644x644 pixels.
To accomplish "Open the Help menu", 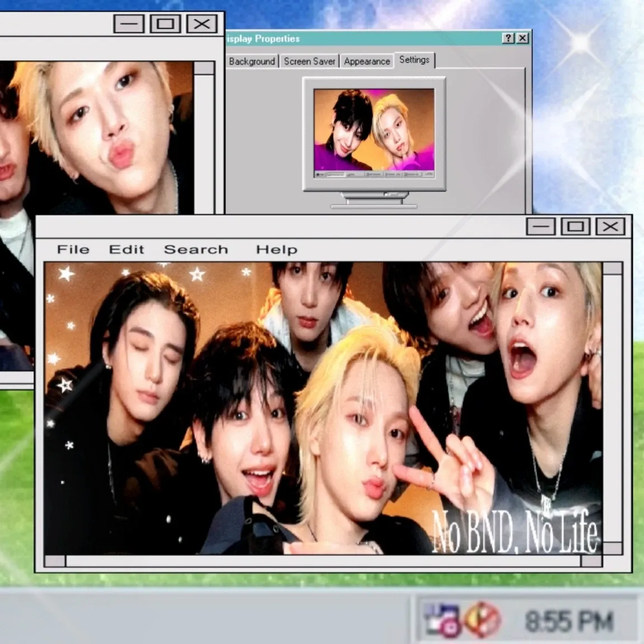I will tap(277, 250).
